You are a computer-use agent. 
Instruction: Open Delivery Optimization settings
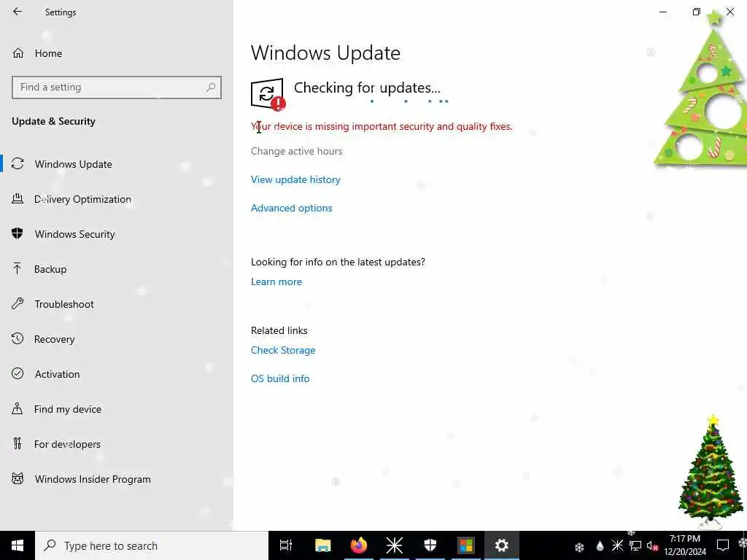click(x=117, y=199)
